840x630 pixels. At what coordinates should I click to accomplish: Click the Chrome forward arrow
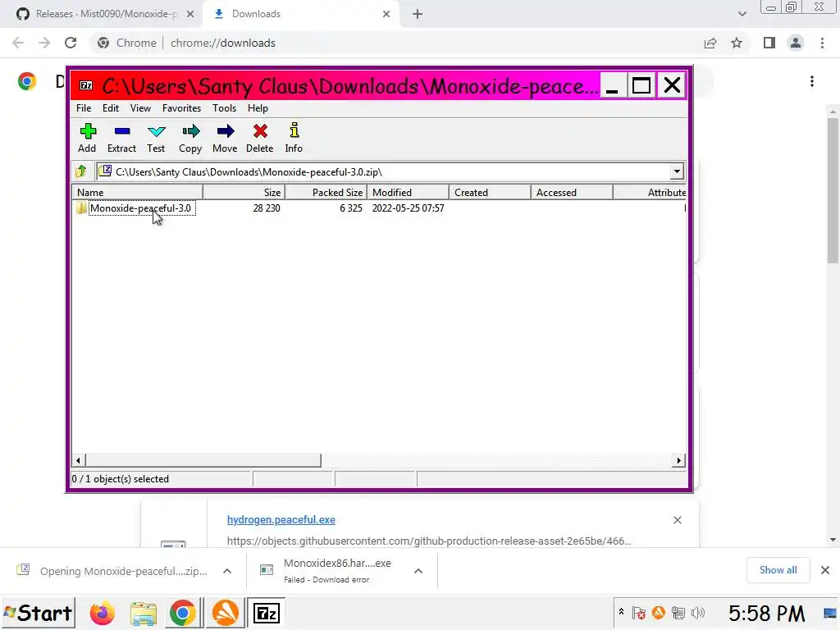click(x=44, y=43)
